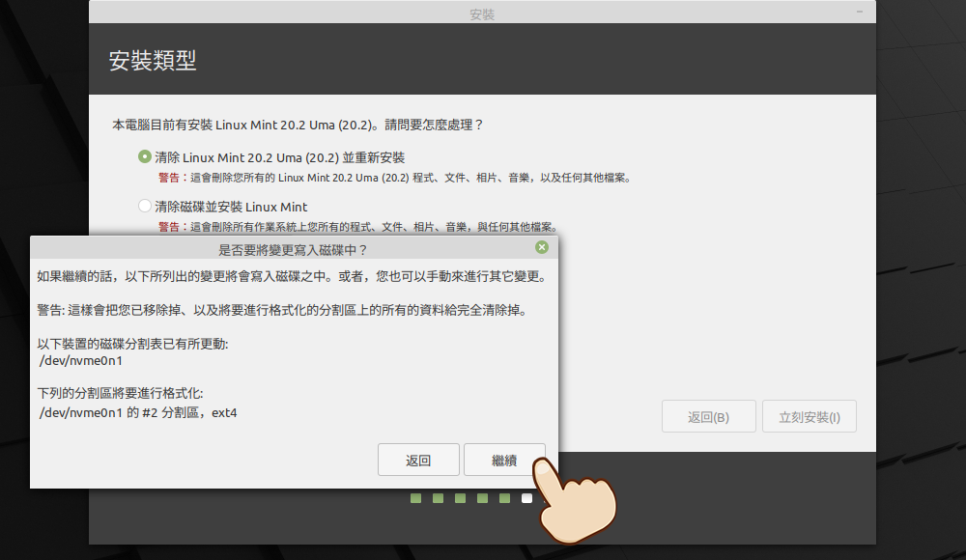Click the 安裝類型 page heading
The height and width of the screenshot is (560, 966).
(153, 61)
